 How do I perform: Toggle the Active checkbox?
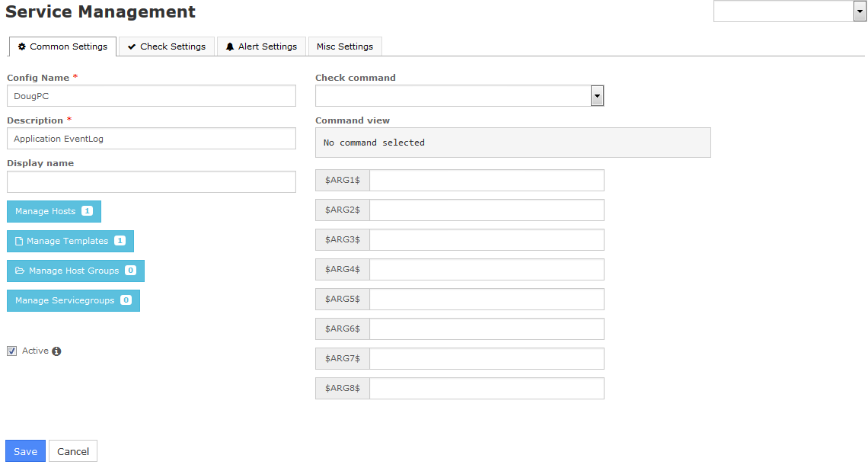point(11,351)
